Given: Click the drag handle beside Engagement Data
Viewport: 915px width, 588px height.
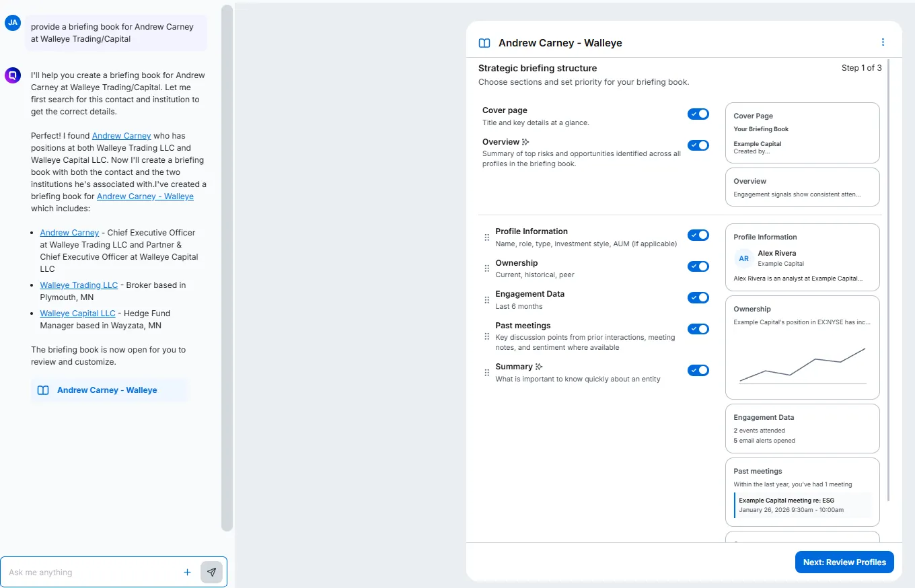Looking at the screenshot, I should 487,300.
